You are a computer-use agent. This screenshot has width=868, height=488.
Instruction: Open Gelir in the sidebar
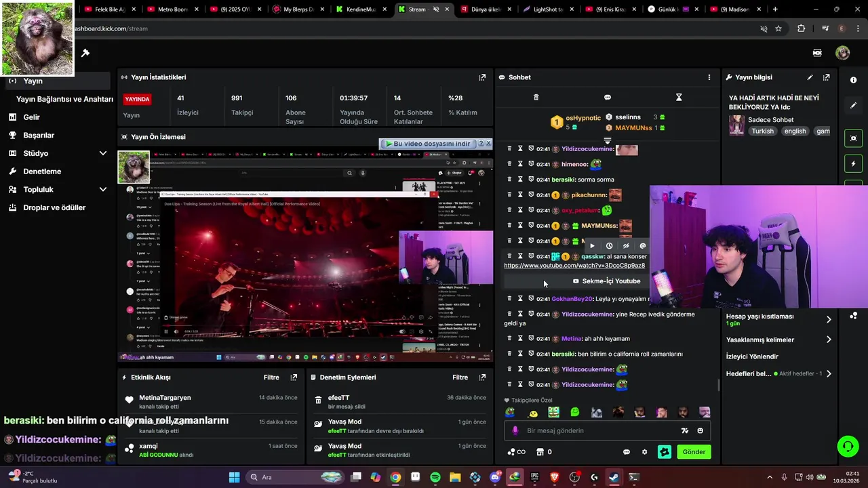click(31, 117)
